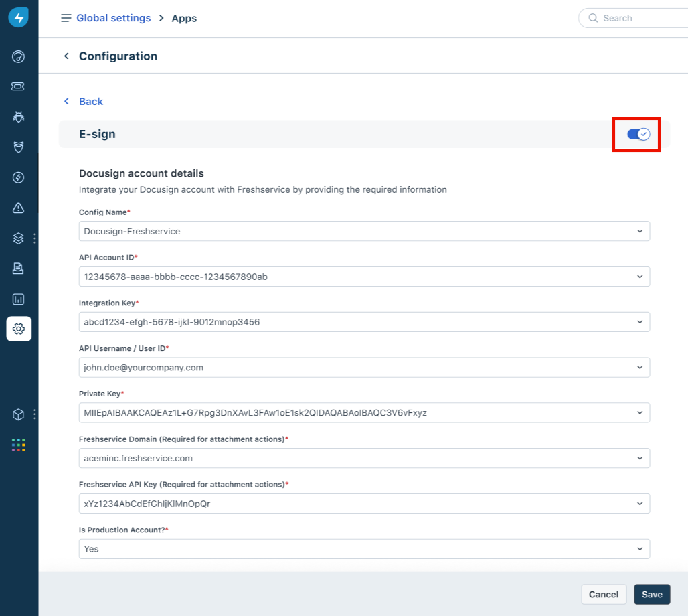Click the Cancel button

click(604, 594)
